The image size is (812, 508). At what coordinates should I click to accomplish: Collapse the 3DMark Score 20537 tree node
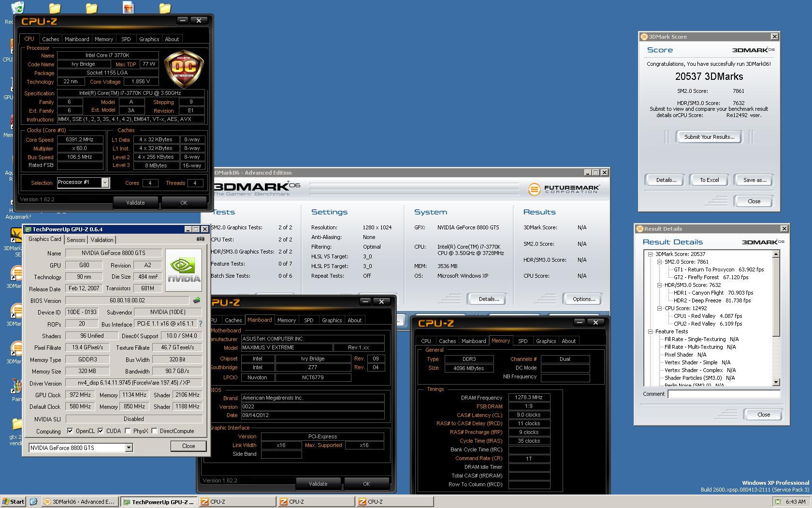tap(651, 254)
